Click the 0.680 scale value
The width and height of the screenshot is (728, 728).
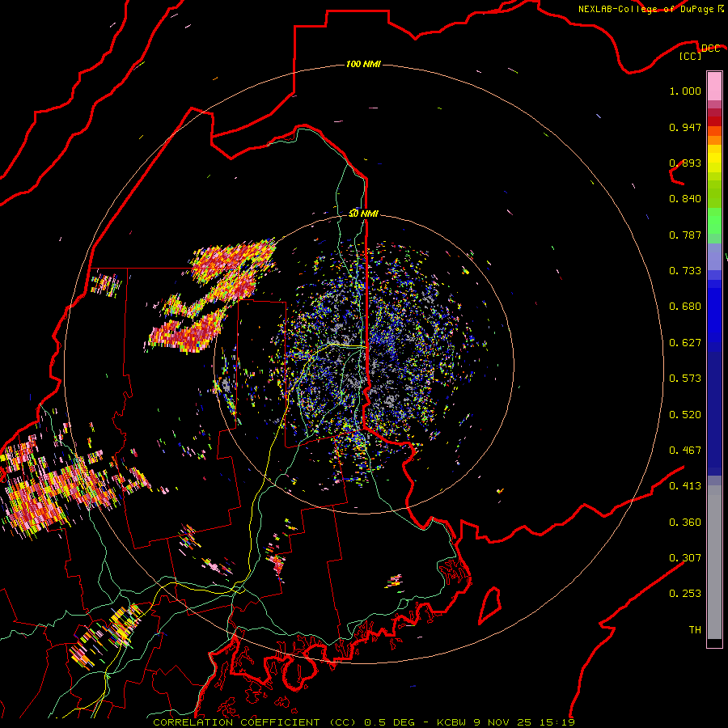point(685,307)
